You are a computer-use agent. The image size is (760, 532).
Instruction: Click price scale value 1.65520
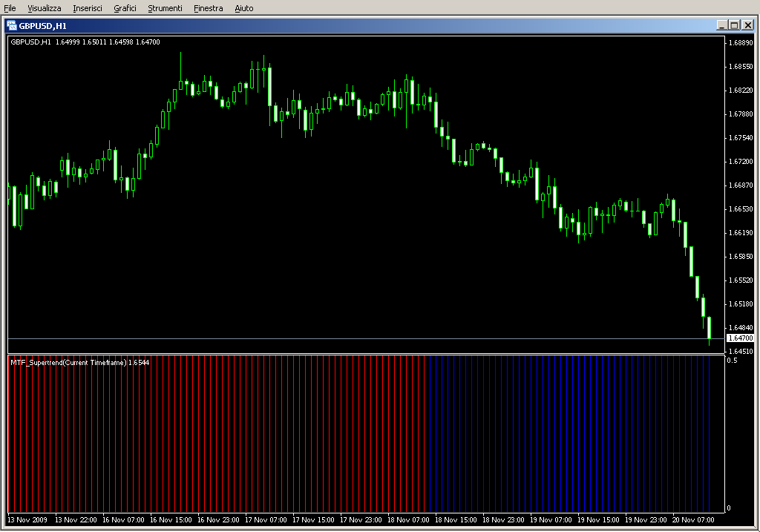(x=741, y=280)
